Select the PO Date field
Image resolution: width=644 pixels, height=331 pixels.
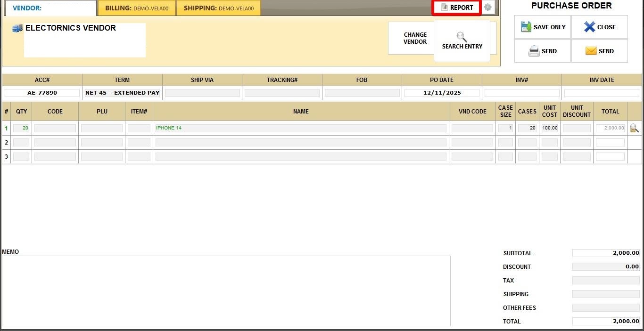442,93
